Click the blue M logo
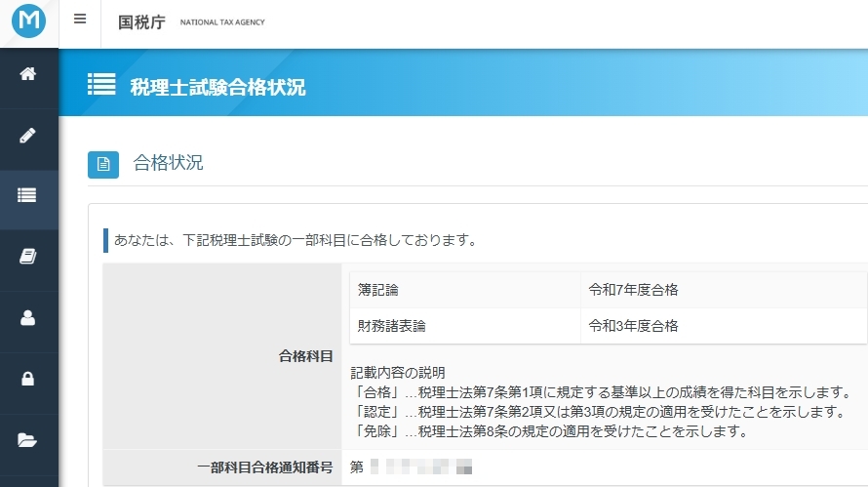868x487 pixels. (29, 22)
